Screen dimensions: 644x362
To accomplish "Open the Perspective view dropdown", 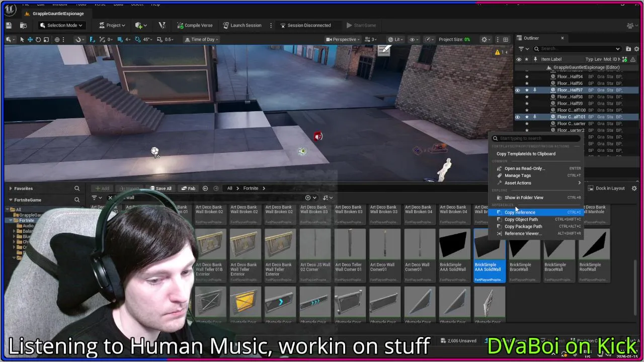I will click(x=343, y=39).
